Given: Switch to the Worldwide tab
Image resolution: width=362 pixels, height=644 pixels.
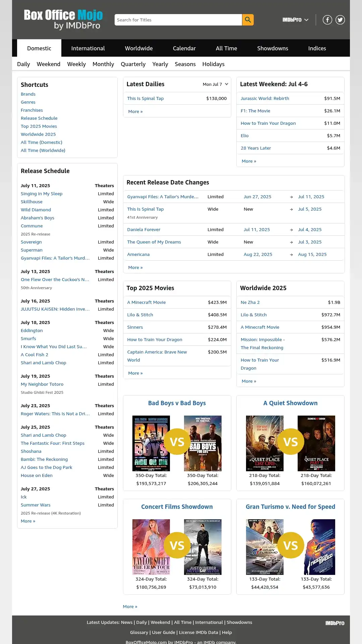Looking at the screenshot, I should pyautogui.click(x=139, y=48).
